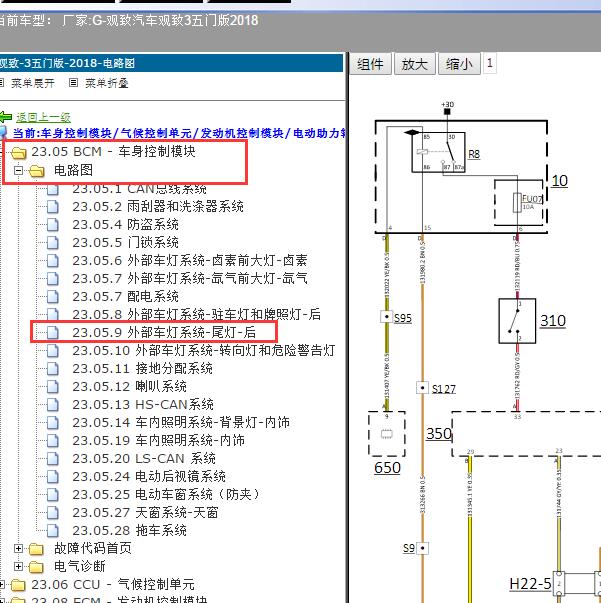Open 23.05.10 转向灯和危险警告灯
Viewport: 601px width, 603px height.
[203, 350]
